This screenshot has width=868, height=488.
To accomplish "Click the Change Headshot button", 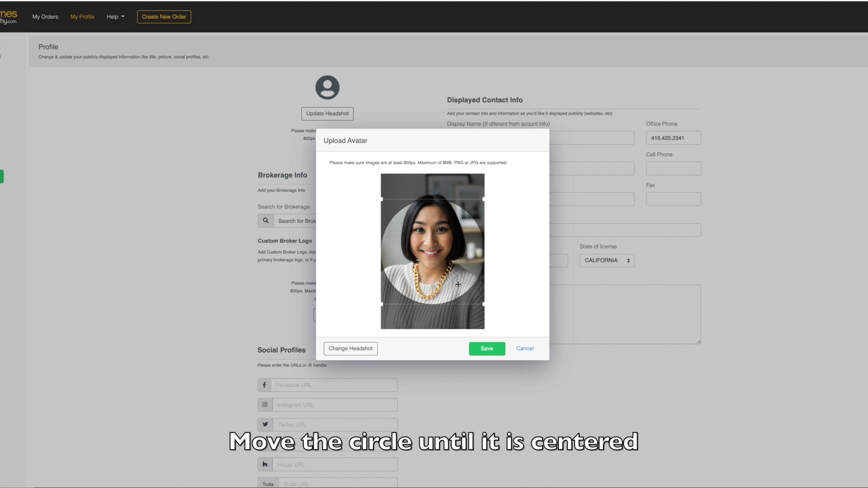I will pos(350,348).
